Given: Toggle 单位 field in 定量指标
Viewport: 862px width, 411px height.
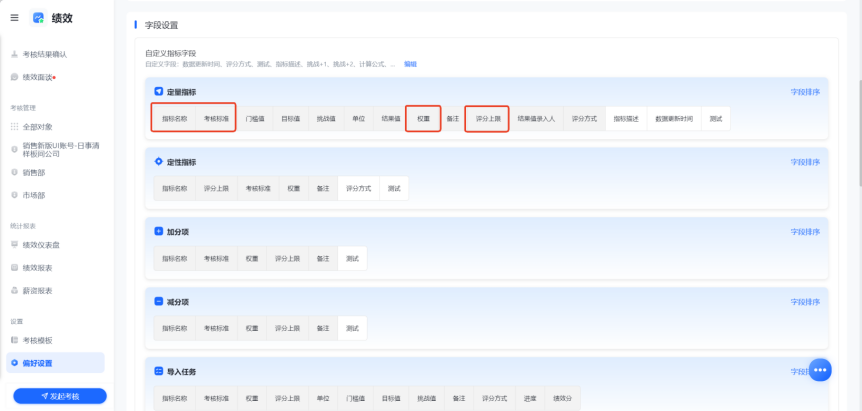Looking at the screenshot, I should (x=359, y=119).
